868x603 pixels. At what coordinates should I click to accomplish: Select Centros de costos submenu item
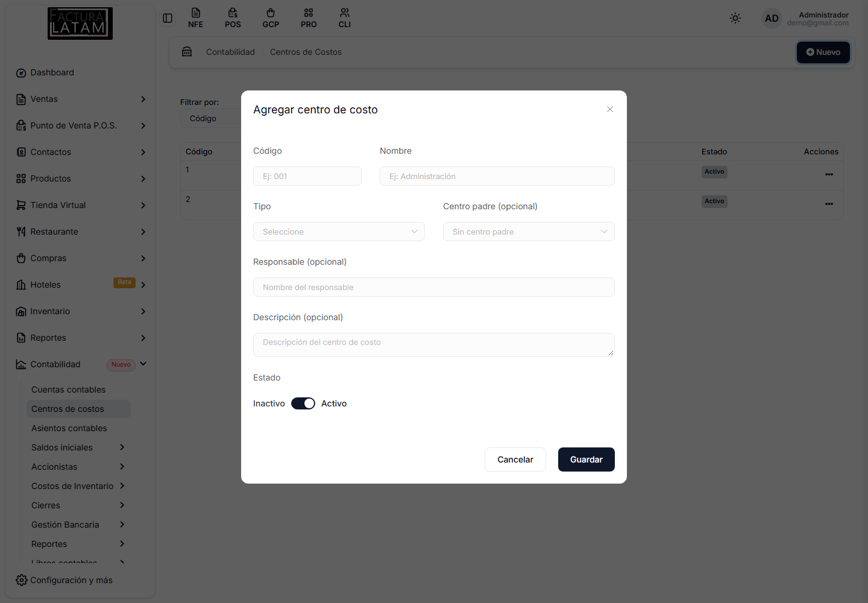click(x=78, y=409)
